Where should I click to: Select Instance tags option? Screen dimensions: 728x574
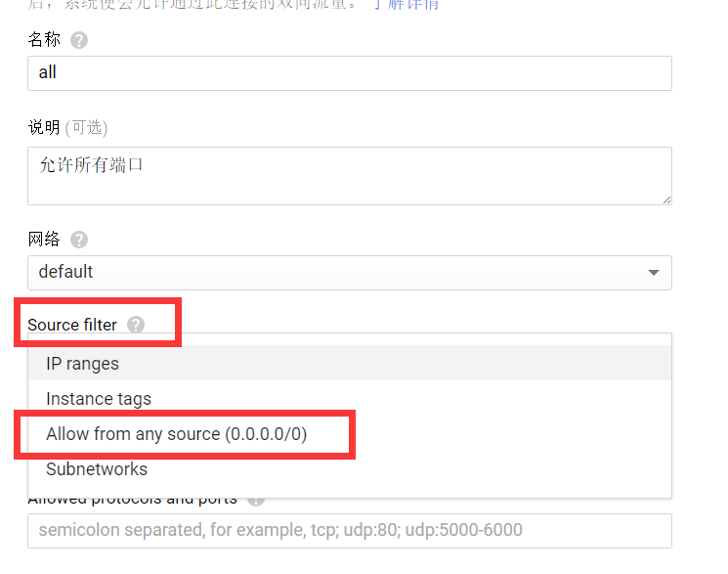pyautogui.click(x=350, y=398)
